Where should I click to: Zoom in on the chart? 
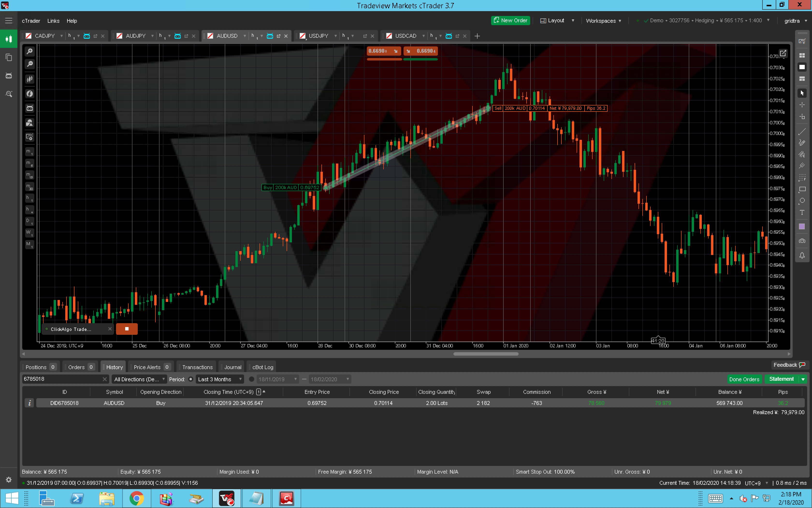[29, 51]
